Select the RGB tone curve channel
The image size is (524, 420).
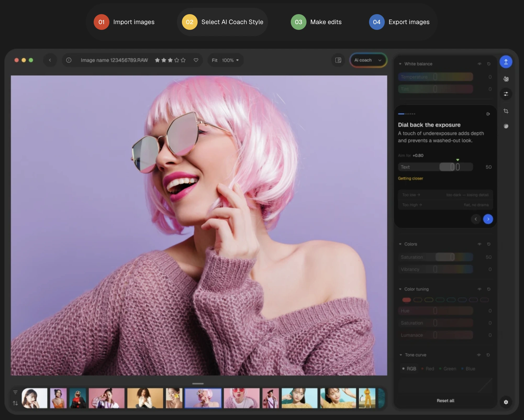tap(409, 369)
